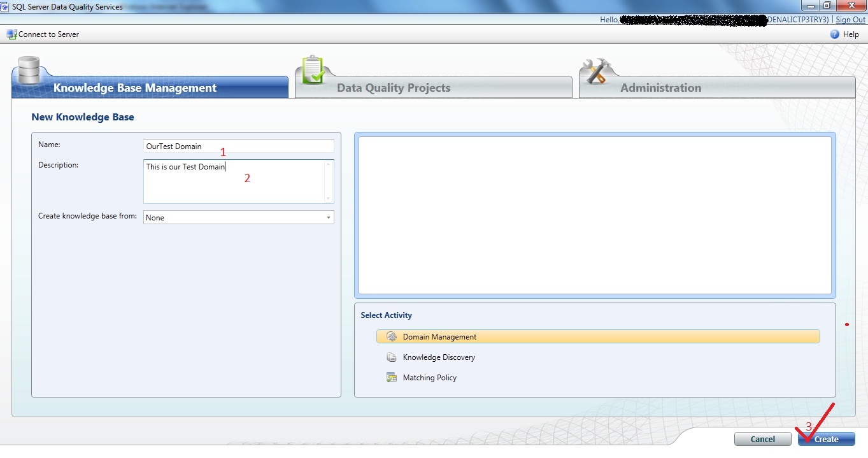Viewport: 868px width, 458px height.
Task: Select the Domain Management activity
Action: point(598,336)
